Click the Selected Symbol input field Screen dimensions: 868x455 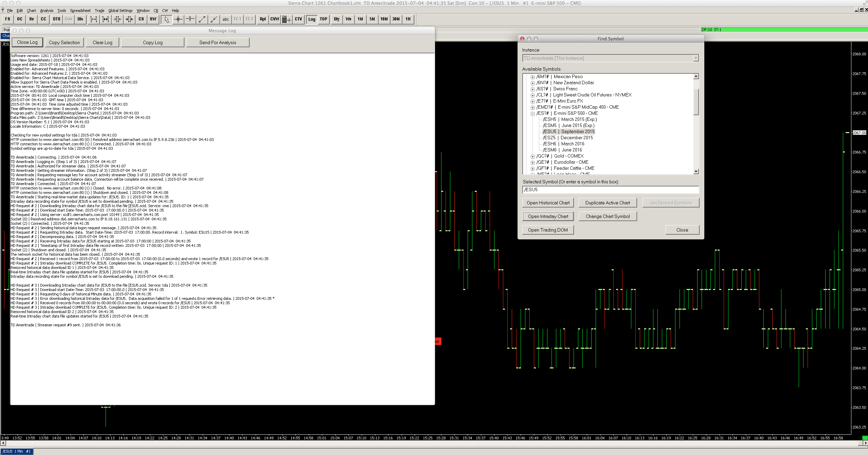point(610,190)
